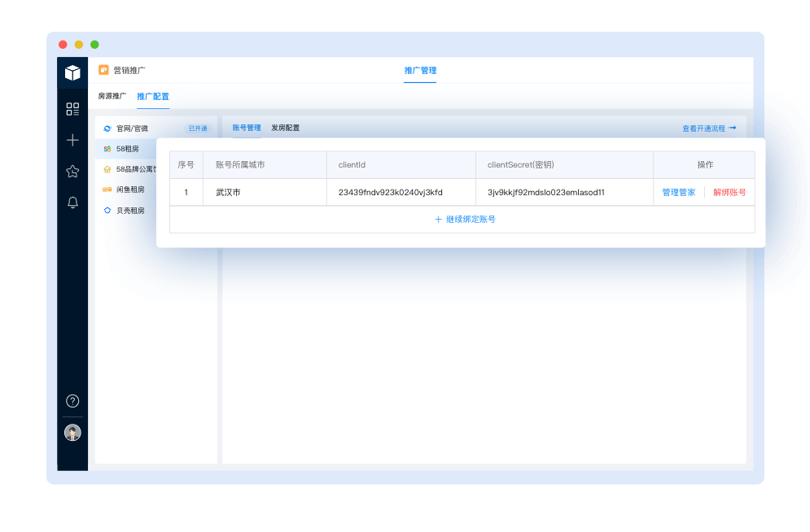Screen dimensions: 810x532
Task: Open the 账号管理 tab
Action: (x=247, y=128)
